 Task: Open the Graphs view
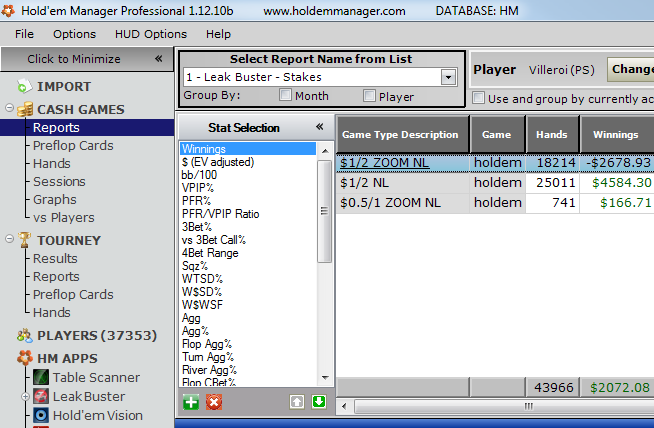click(55, 199)
